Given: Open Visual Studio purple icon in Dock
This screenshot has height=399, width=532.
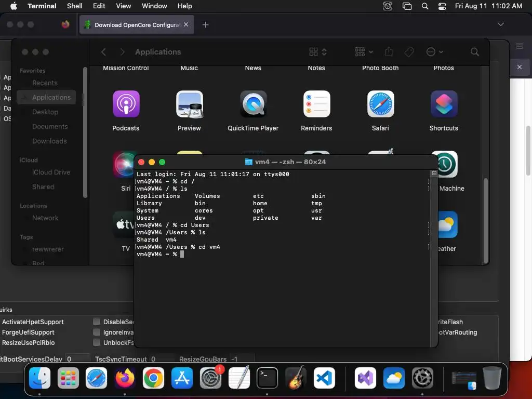Looking at the screenshot, I should point(365,378).
